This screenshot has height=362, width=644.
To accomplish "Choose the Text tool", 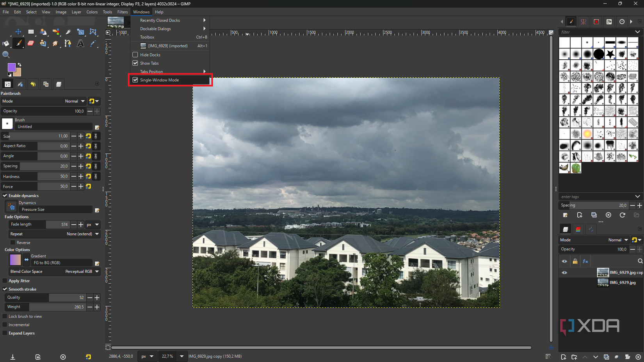I will click(80, 43).
